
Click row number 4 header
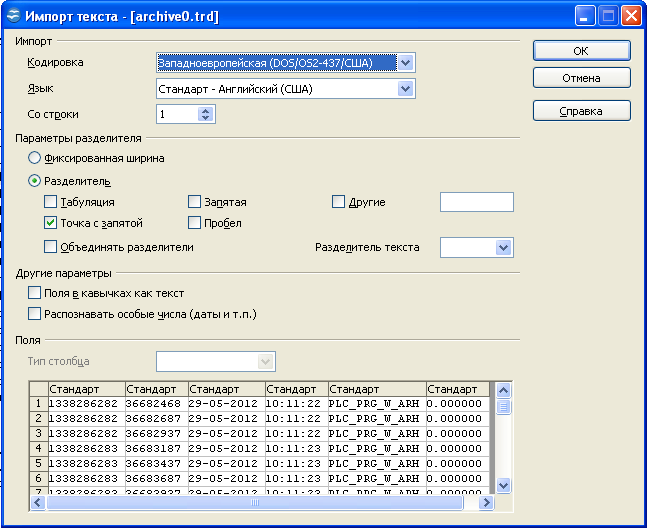point(39,449)
